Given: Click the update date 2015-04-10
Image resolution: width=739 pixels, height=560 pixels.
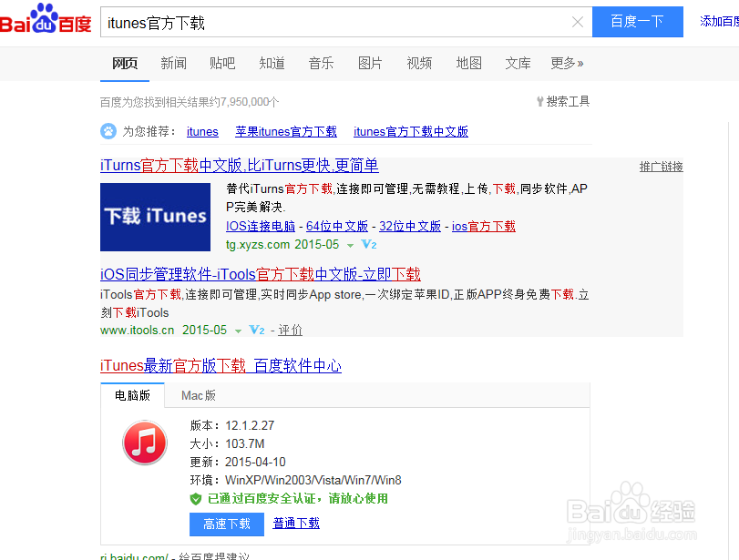Looking at the screenshot, I should (x=255, y=462).
